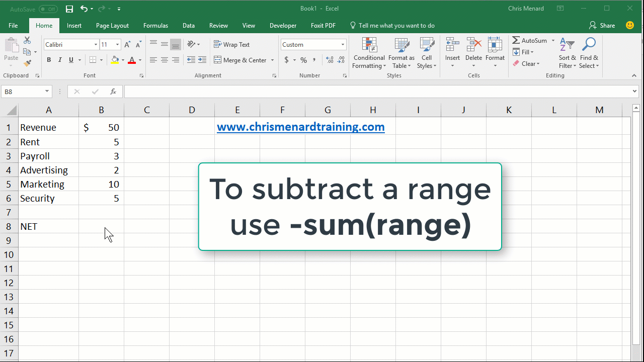
Task: Open the font name dropdown Calibri
Action: click(x=96, y=45)
